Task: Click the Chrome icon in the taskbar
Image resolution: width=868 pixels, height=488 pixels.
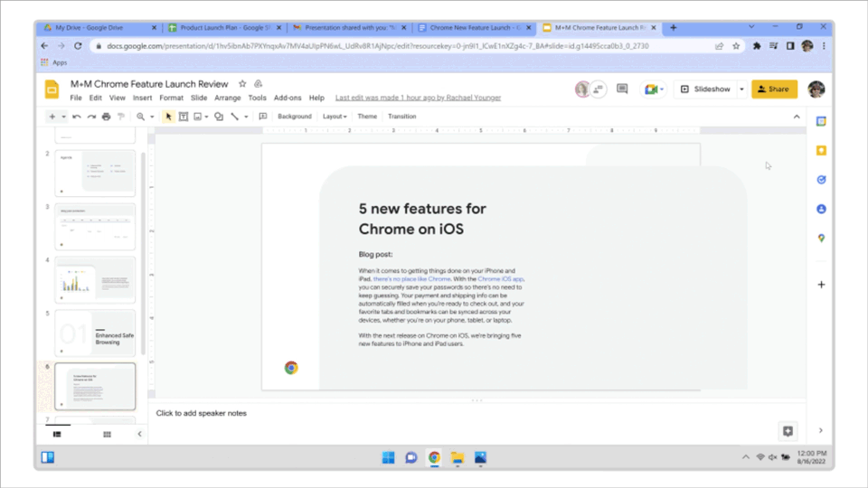Action: pos(434,457)
